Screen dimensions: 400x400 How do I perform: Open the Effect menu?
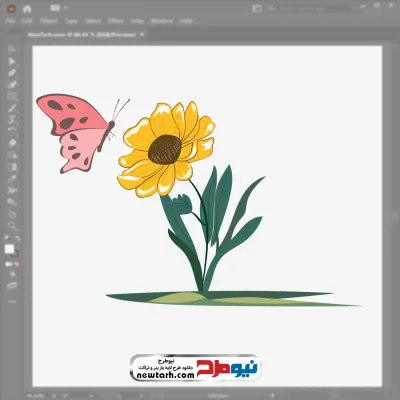point(116,21)
